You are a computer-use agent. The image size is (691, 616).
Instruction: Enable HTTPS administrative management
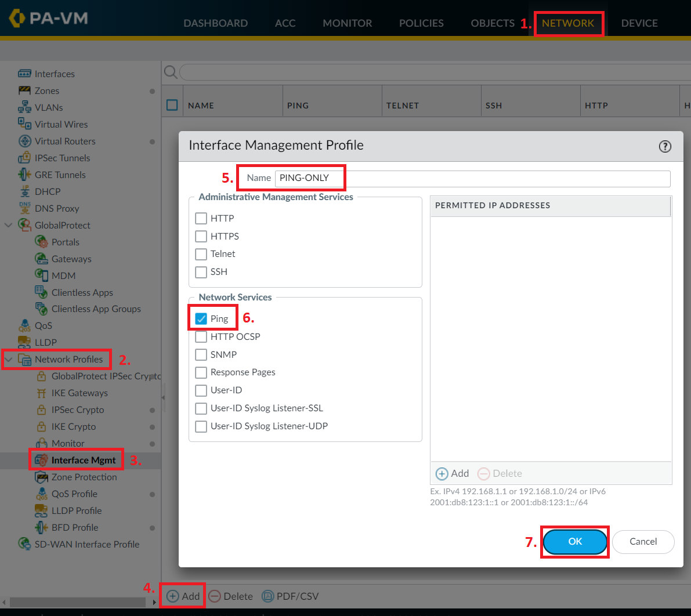(201, 236)
